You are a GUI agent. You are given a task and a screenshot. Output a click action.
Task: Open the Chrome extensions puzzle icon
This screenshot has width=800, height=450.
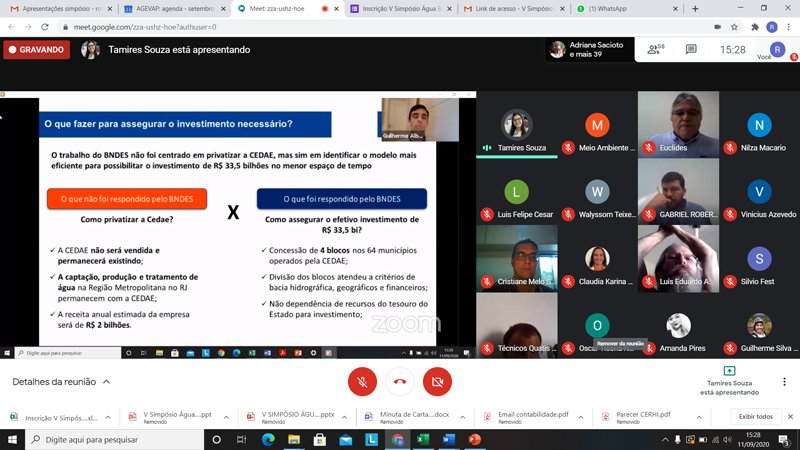pyautogui.click(x=753, y=27)
